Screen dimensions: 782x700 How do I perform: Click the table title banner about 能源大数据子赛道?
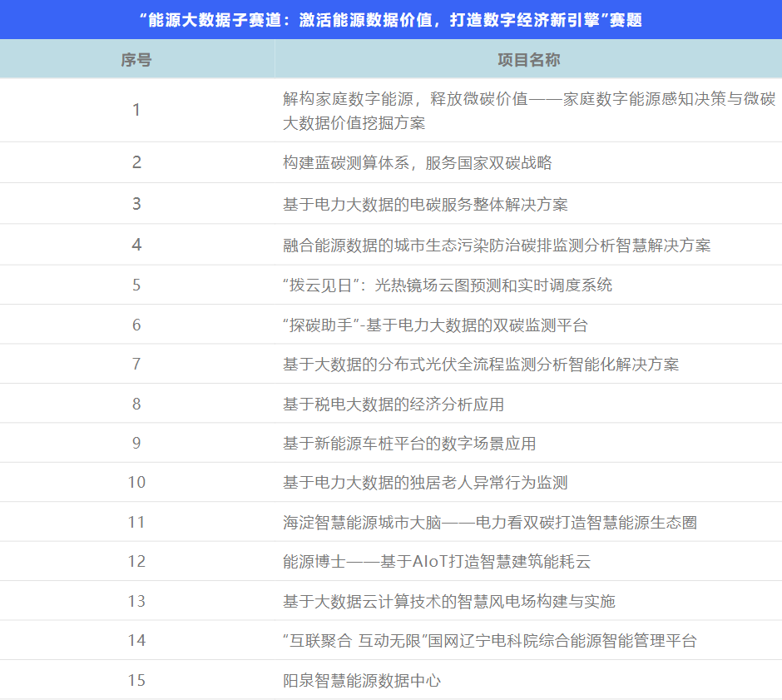coord(391,20)
